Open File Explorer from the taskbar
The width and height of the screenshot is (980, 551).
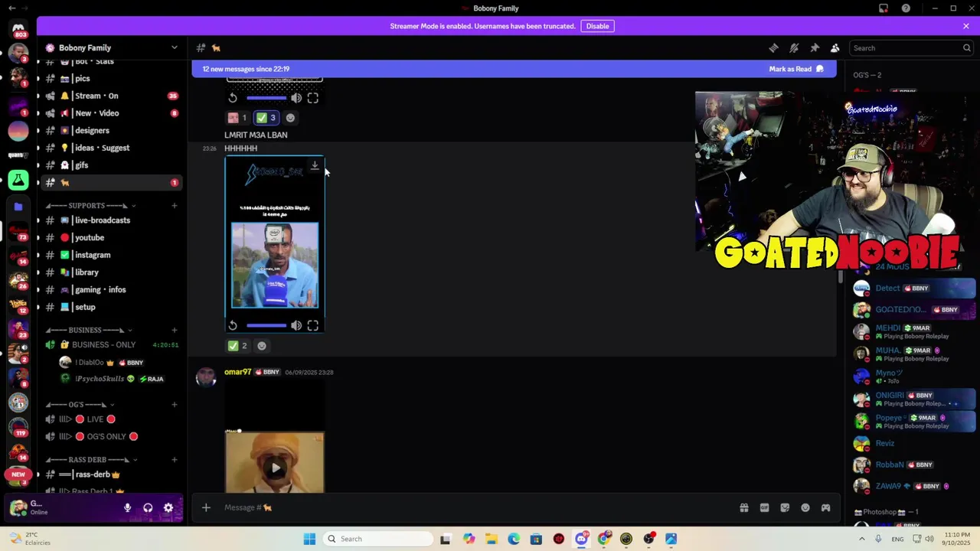pyautogui.click(x=491, y=539)
